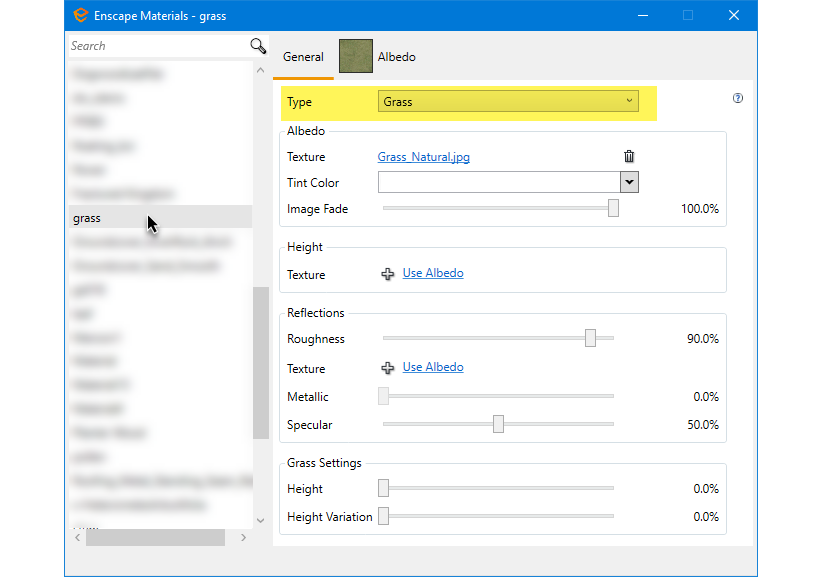
Task: Select the grass material in list
Action: tap(87, 218)
